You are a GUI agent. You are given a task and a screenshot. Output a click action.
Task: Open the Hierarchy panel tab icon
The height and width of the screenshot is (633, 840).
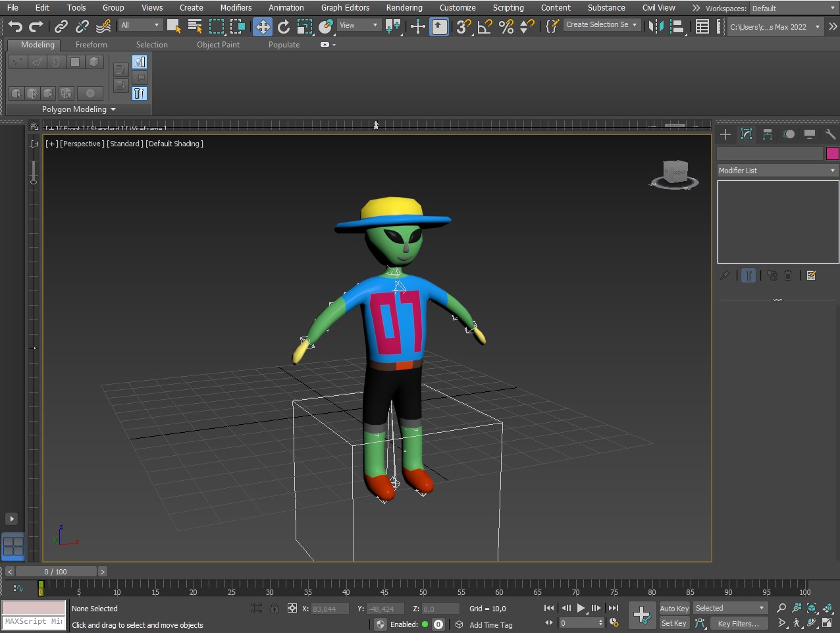coord(768,134)
